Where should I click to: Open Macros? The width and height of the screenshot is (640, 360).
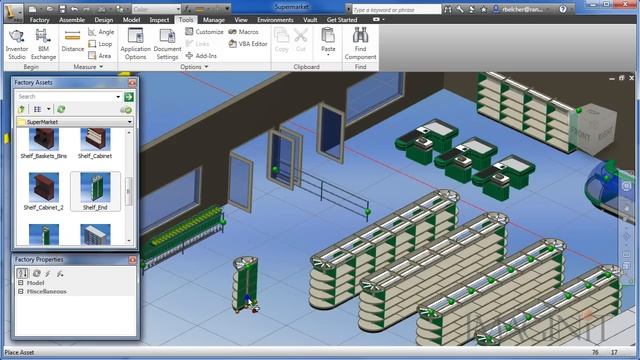243,31
